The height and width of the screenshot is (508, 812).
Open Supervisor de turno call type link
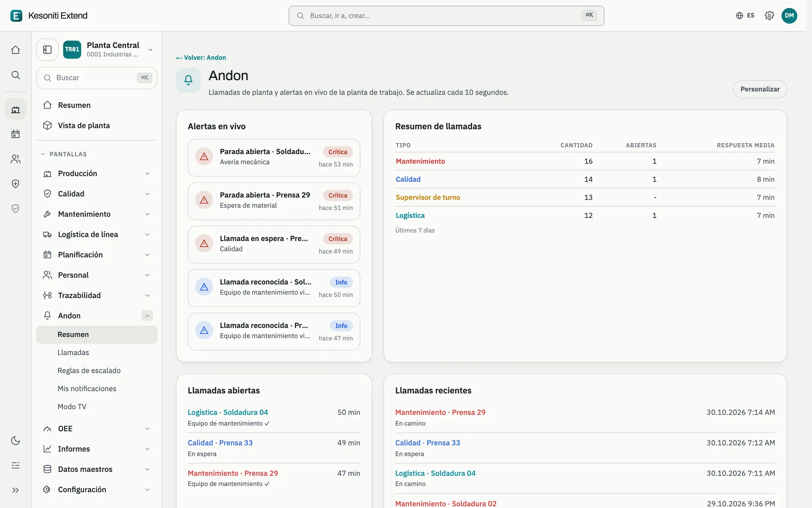coord(428,197)
